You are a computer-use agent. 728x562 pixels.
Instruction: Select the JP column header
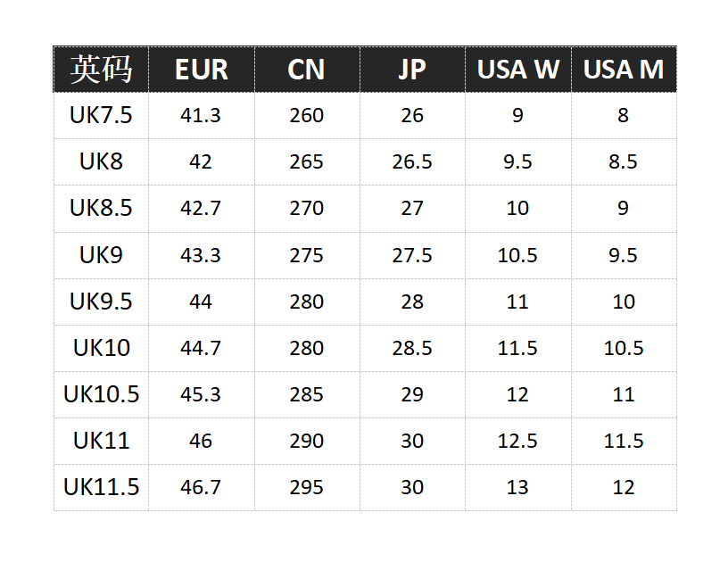tap(412, 70)
